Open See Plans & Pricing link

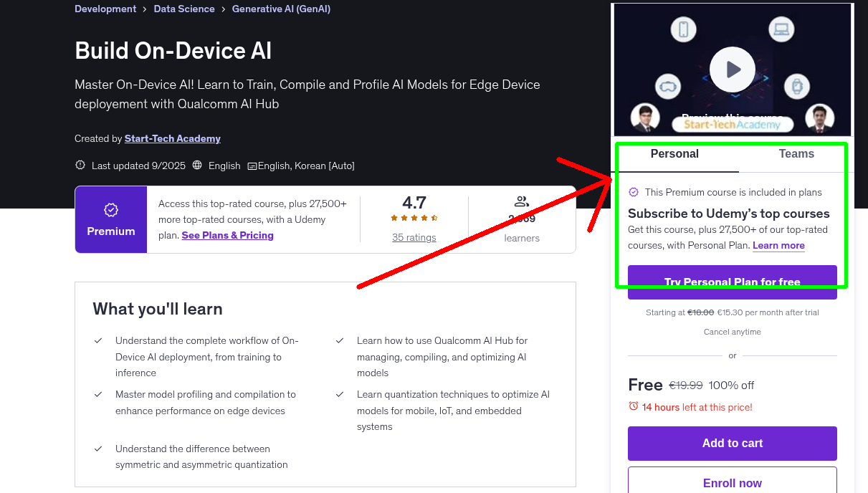[227, 235]
